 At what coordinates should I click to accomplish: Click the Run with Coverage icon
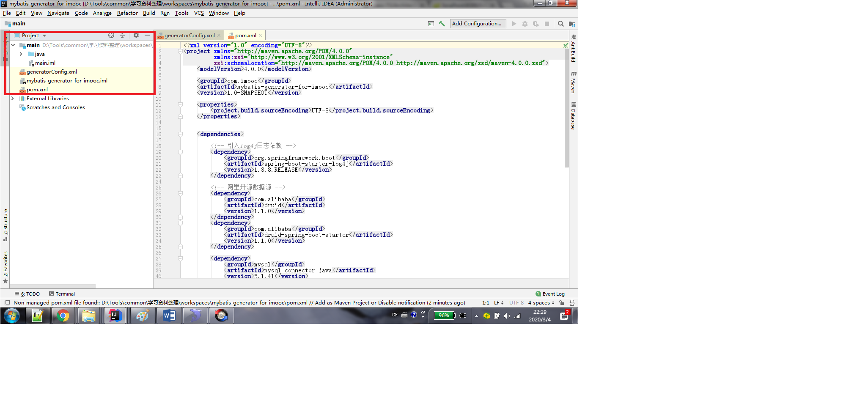pyautogui.click(x=536, y=24)
